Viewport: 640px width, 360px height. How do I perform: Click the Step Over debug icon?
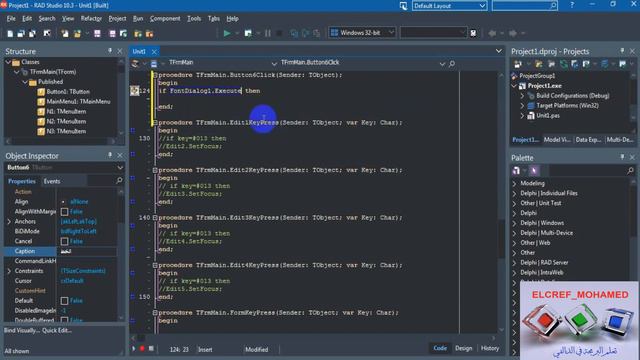point(305,33)
